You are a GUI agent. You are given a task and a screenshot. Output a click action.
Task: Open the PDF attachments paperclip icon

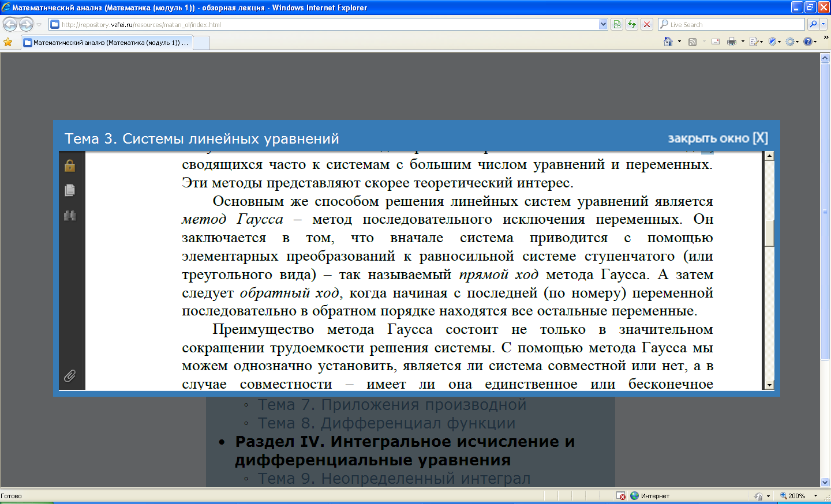(70, 376)
